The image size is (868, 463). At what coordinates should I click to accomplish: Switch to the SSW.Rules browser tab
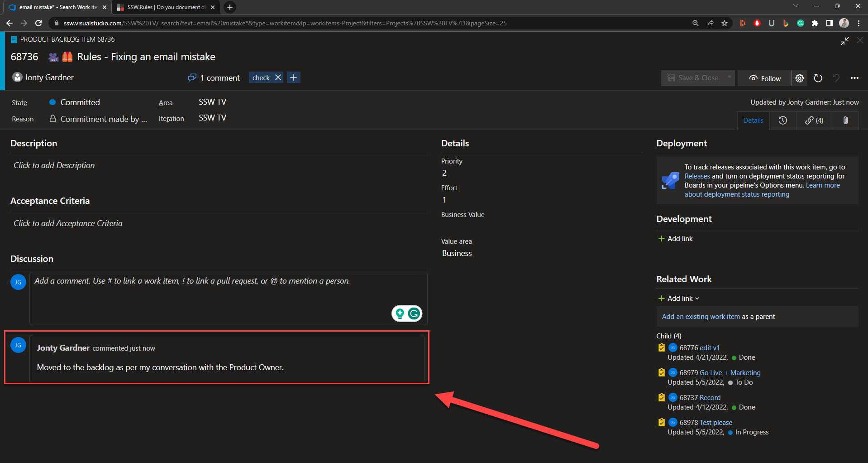tap(165, 7)
